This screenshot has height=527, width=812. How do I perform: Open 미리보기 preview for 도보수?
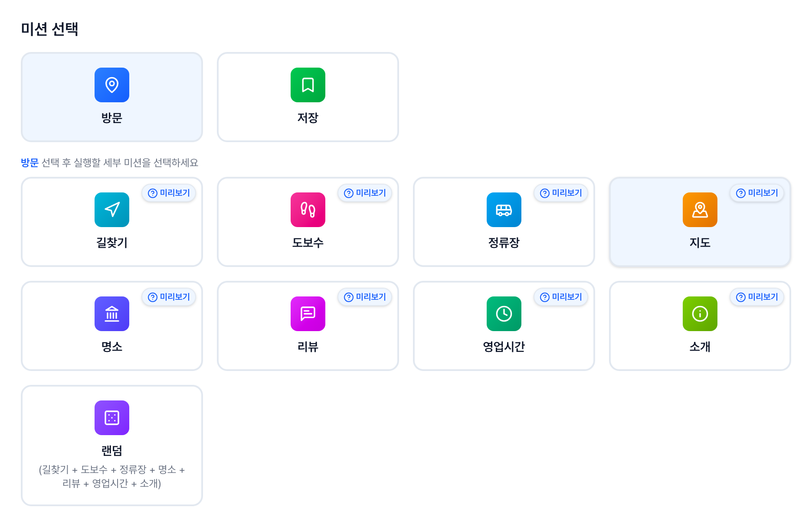(x=365, y=193)
